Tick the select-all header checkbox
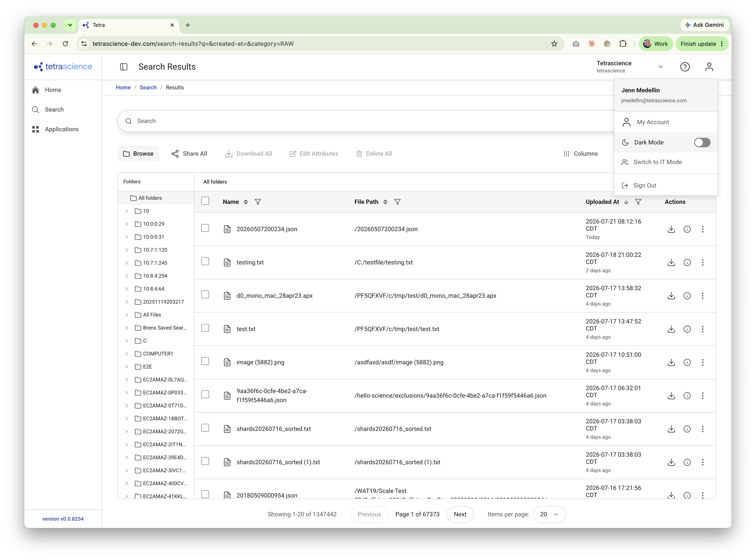756x560 pixels. pos(205,201)
